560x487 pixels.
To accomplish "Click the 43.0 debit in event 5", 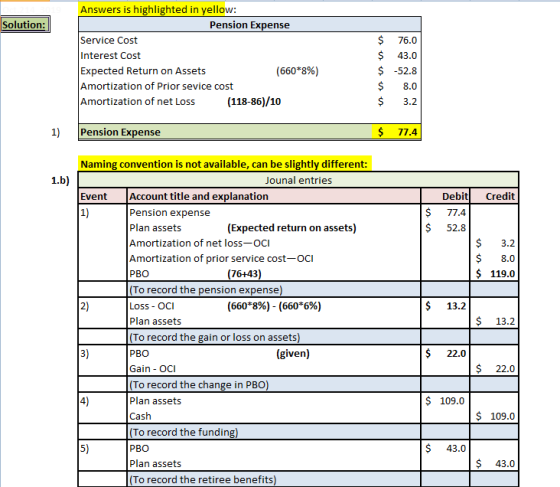I will pyautogui.click(x=456, y=449).
